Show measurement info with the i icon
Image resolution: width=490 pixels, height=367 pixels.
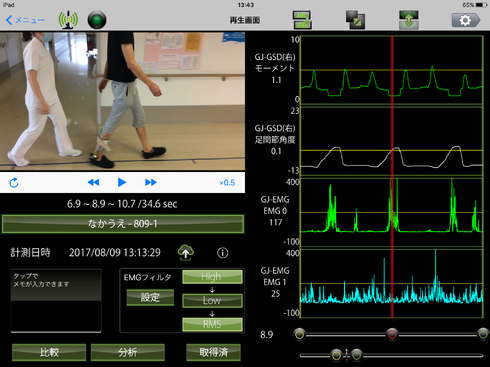(x=223, y=253)
